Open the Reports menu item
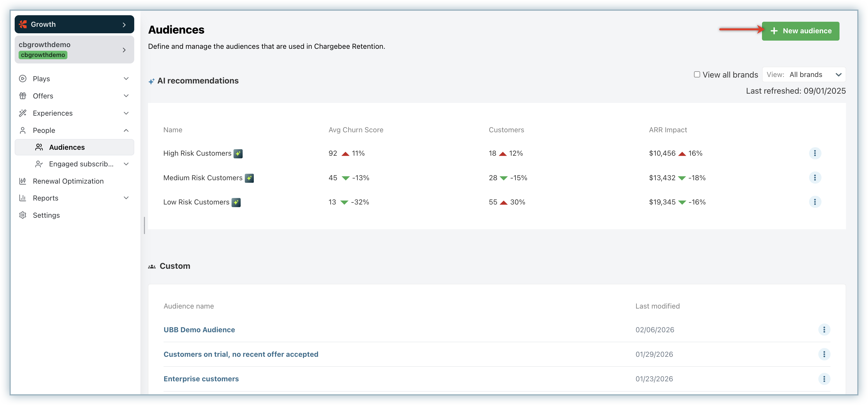The image size is (868, 405). [x=45, y=198]
